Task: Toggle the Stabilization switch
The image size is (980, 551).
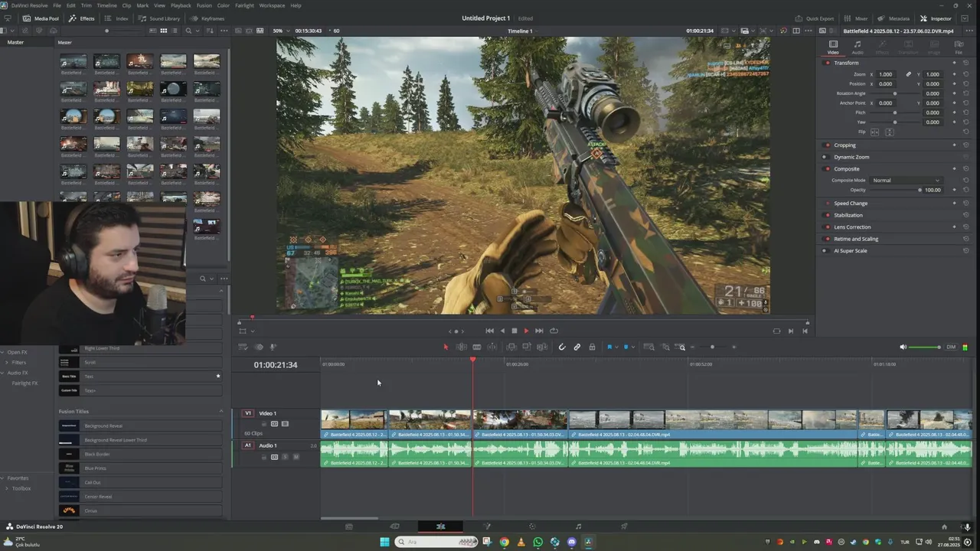Action: 827,215
